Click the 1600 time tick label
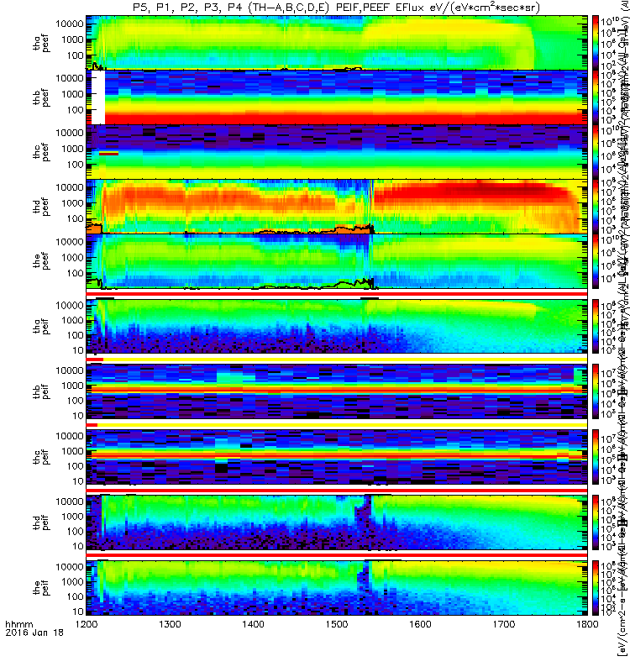Viewport: 630px width, 672px height. pos(420,623)
